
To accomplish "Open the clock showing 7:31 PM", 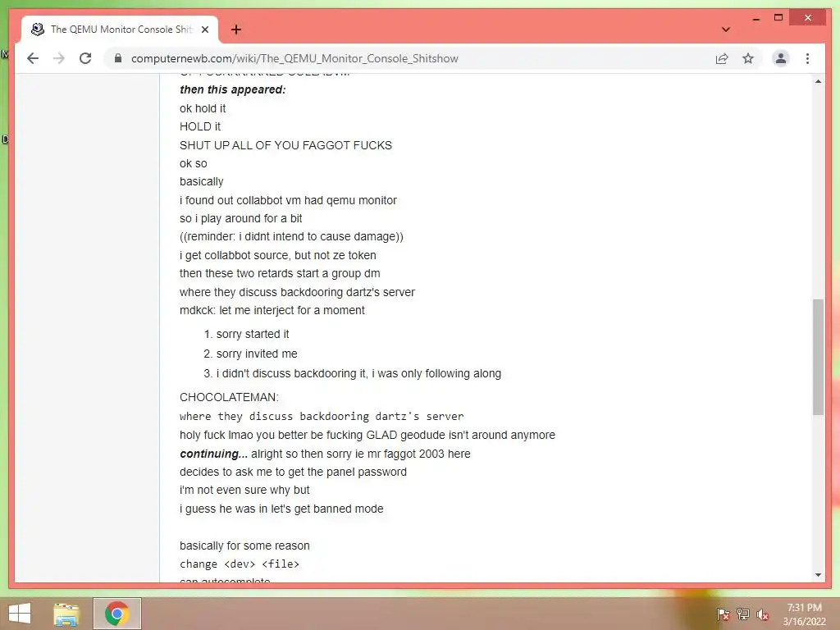I will tap(804, 614).
